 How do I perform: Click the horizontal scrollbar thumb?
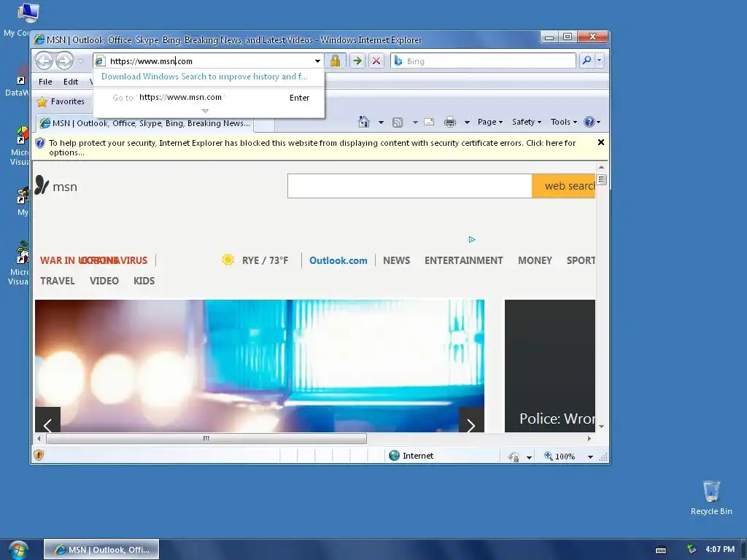[x=206, y=438]
